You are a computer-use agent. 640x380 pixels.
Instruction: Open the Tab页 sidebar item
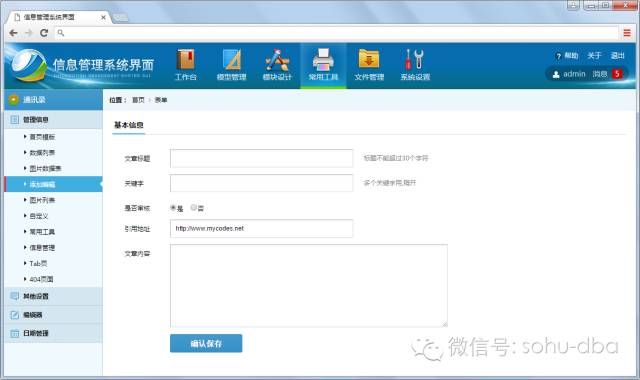coord(38,263)
